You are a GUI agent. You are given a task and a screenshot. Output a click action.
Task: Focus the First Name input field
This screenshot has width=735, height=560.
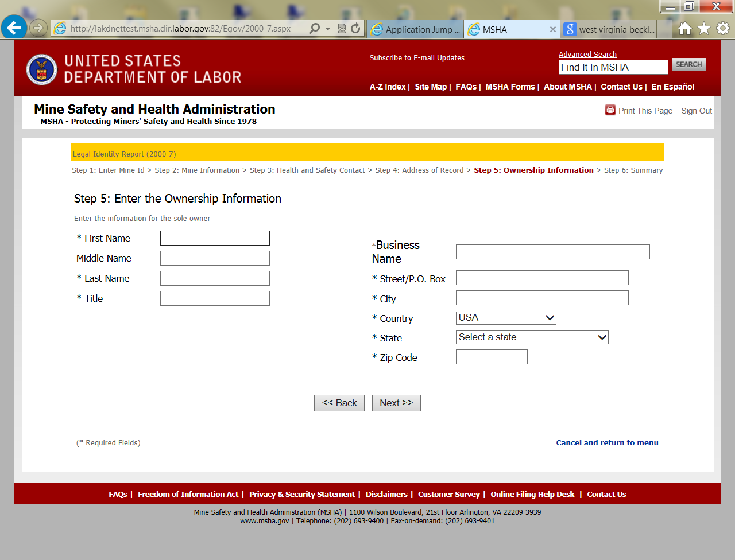[215, 238]
